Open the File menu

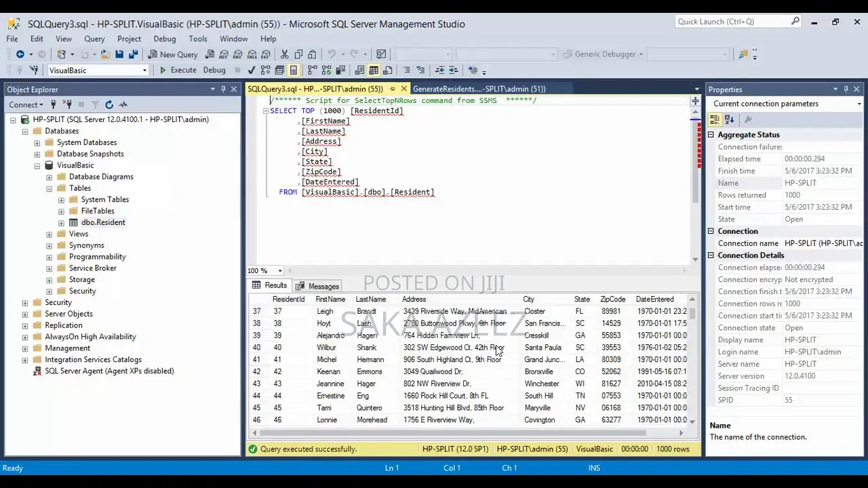pos(12,39)
